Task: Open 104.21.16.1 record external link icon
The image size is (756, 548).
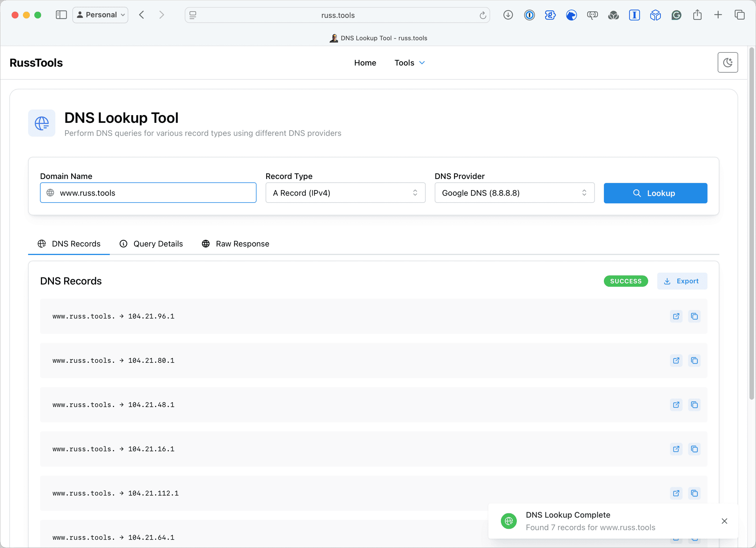Action: (676, 449)
